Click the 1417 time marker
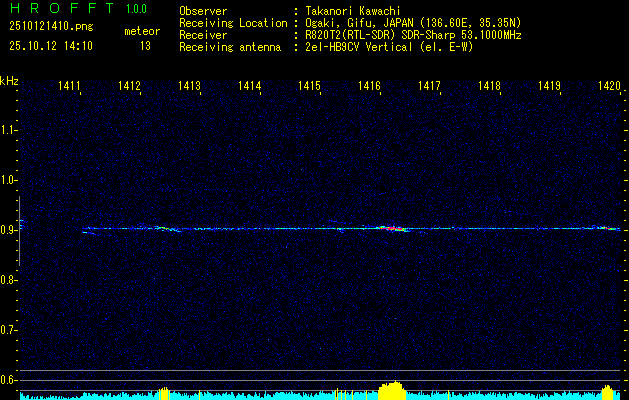Screen dimensions: 629x400 pyautogui.click(x=429, y=85)
